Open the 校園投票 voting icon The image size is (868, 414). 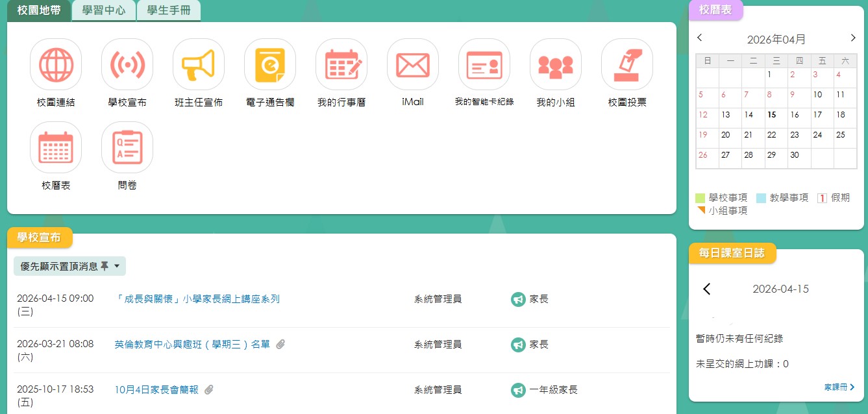coord(627,65)
